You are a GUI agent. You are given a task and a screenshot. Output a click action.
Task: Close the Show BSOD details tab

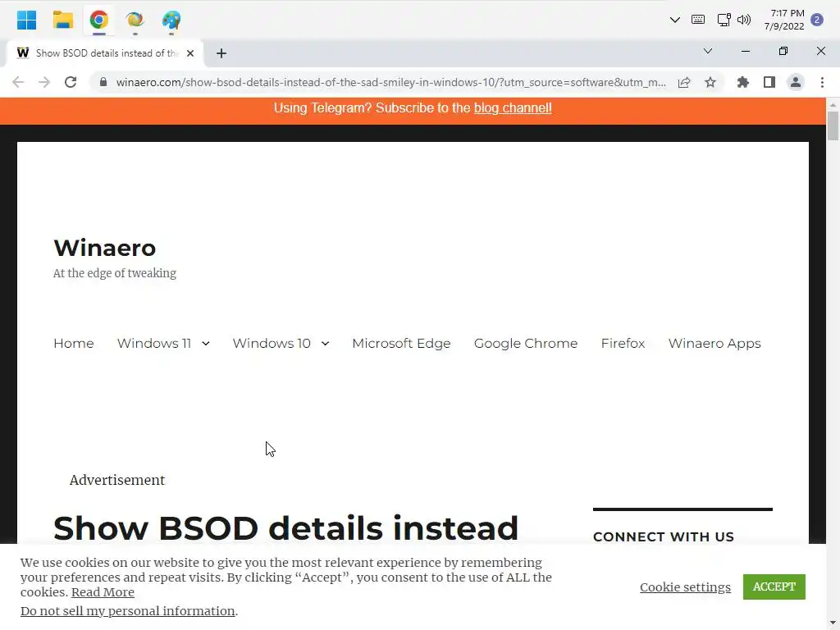click(190, 53)
